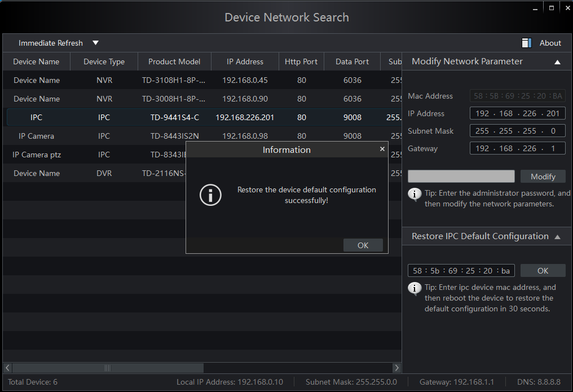Screen dimensions: 573x392
Task: Click the 192.168.226.201 IP address cell
Action: click(x=245, y=117)
